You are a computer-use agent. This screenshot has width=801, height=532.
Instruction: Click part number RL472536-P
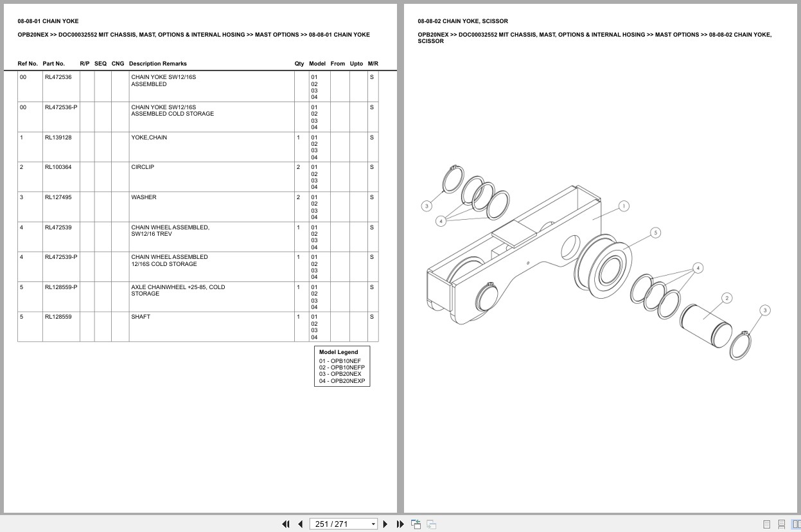[x=61, y=107]
